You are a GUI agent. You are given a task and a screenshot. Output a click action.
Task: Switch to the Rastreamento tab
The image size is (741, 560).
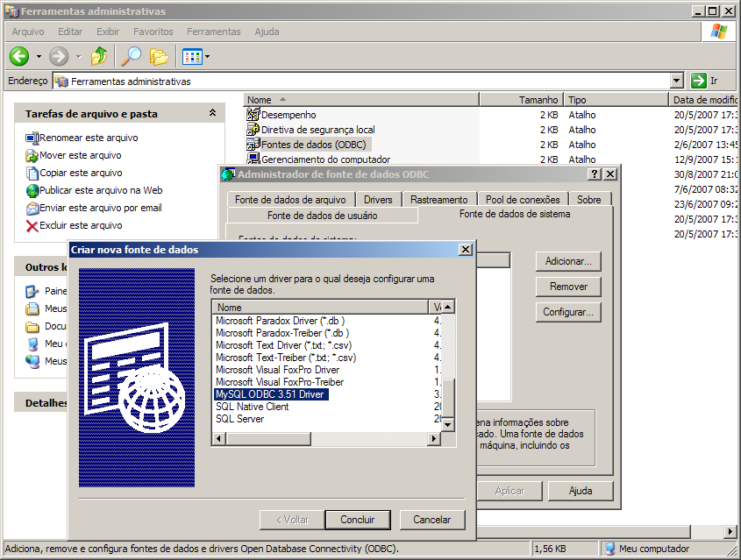439,199
